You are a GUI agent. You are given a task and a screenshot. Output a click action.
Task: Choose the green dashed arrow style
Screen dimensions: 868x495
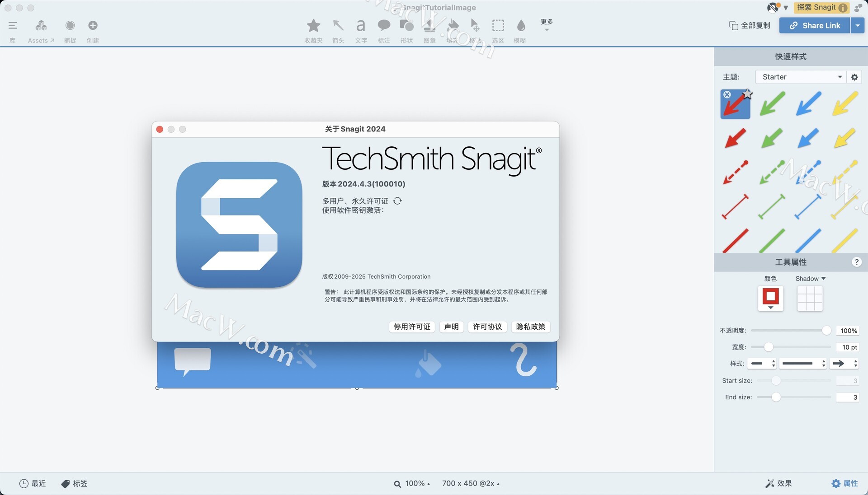click(772, 172)
